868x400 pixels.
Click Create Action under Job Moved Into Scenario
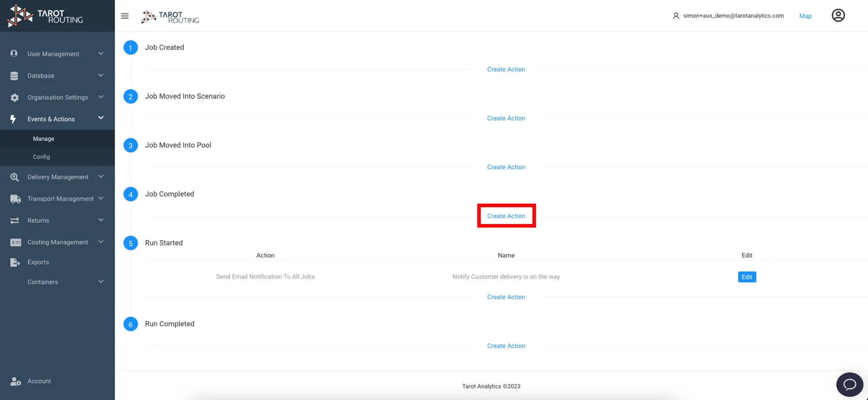coord(506,118)
